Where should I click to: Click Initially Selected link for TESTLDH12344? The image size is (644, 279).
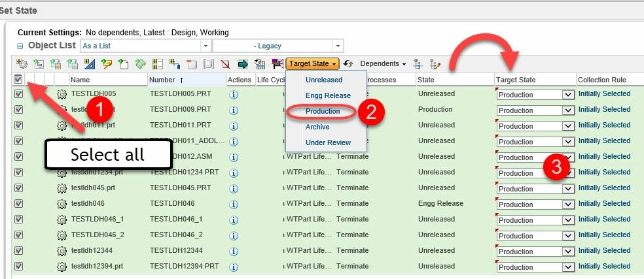[x=604, y=250]
